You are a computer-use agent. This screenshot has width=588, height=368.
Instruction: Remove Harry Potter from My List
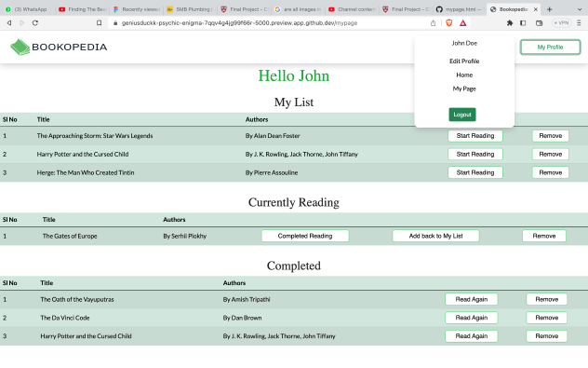coord(551,154)
